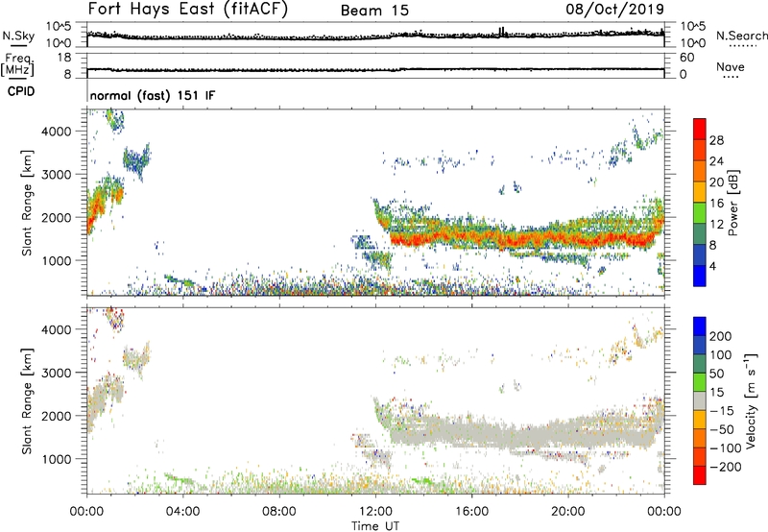The height and width of the screenshot is (532, 768).
Task: Click the 'N.Search' legend label
Action: [741, 36]
